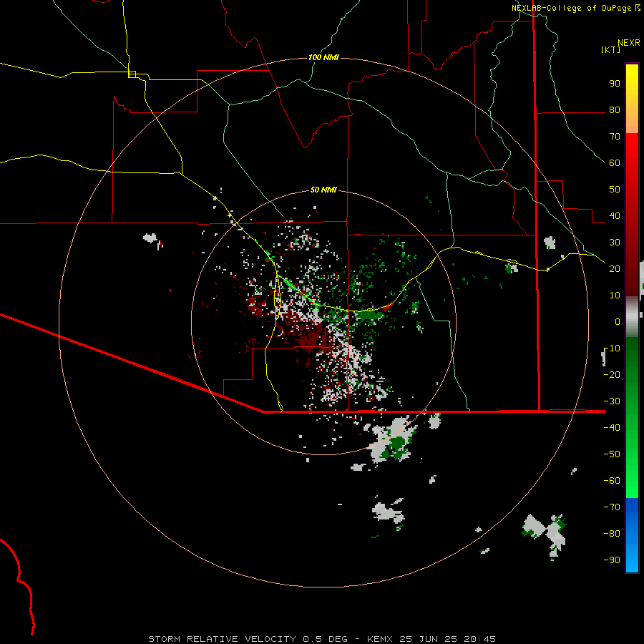Select the positive 20 scale label

pyautogui.click(x=615, y=268)
